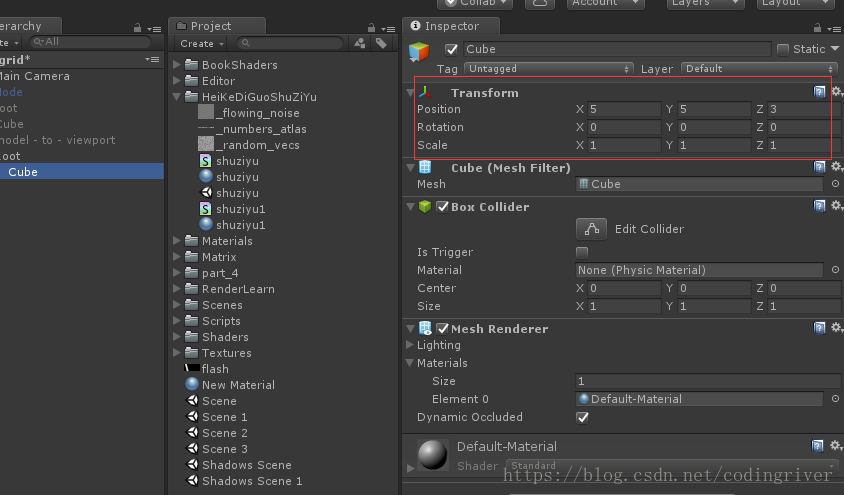844x495 pixels.
Task: Open the Shadows Scene asset
Action: tap(238, 465)
